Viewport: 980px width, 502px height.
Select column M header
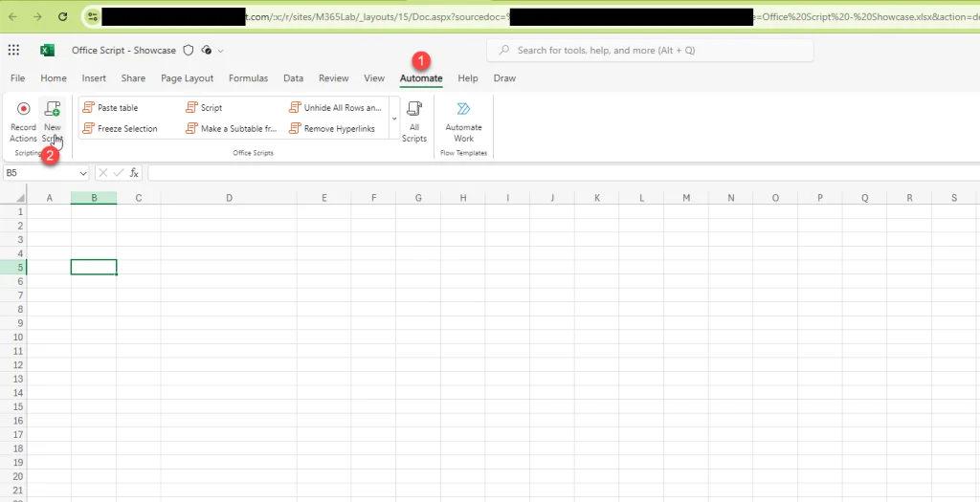pos(686,198)
